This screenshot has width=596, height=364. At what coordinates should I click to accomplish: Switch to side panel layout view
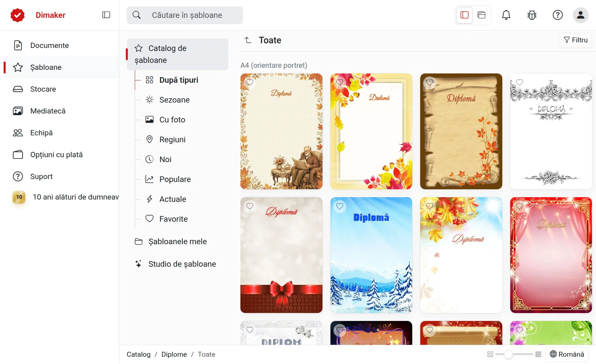[465, 15]
